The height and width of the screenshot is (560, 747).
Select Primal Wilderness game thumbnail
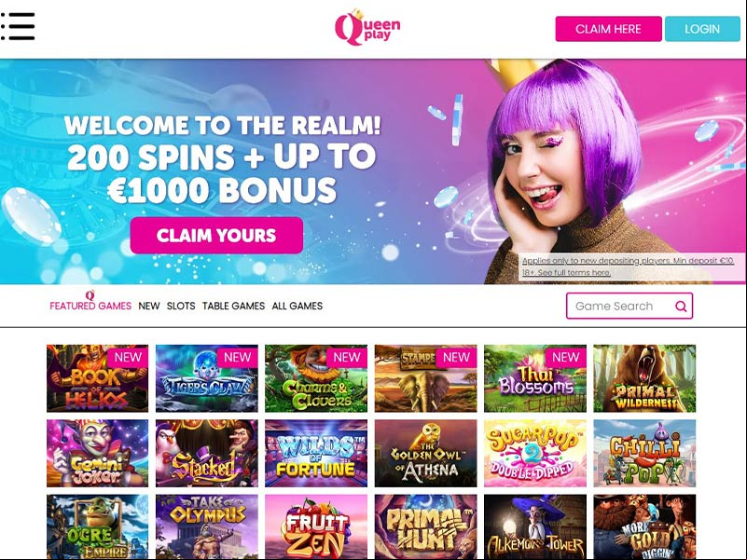pyautogui.click(x=644, y=378)
